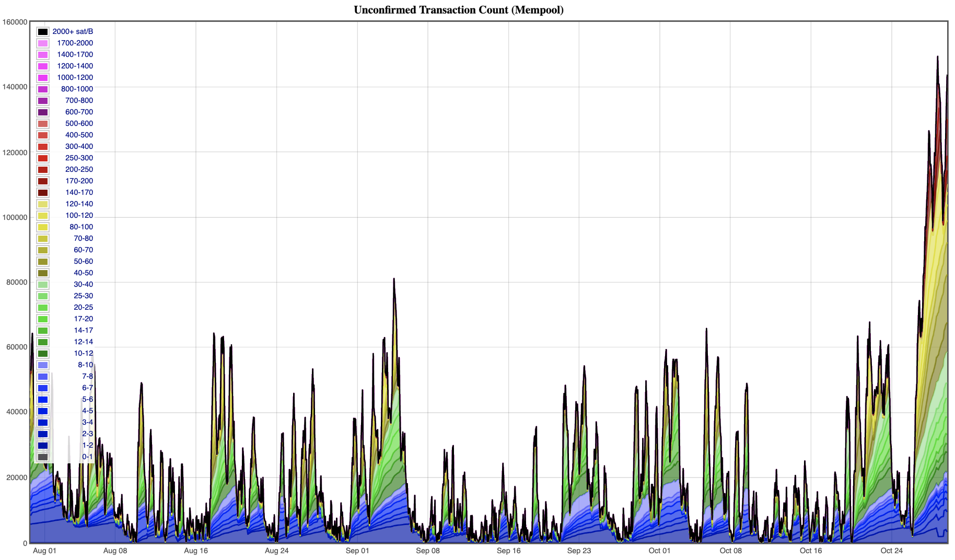
Task: Click the black 2000+ sat/B legend swatch
Action: (x=43, y=32)
